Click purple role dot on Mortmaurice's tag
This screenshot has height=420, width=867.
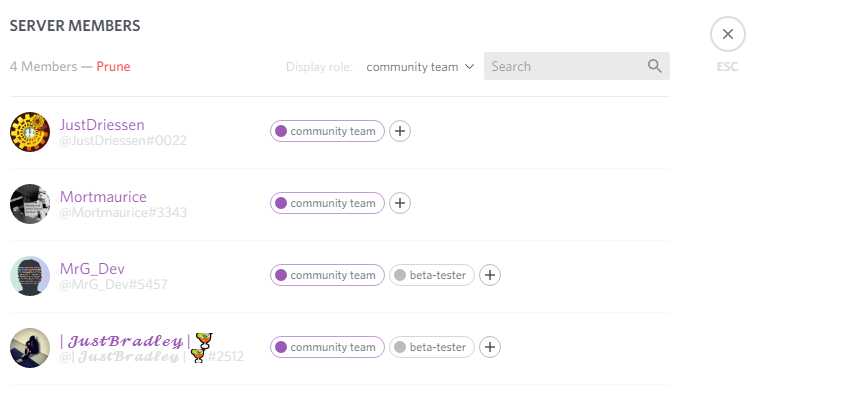tap(281, 203)
